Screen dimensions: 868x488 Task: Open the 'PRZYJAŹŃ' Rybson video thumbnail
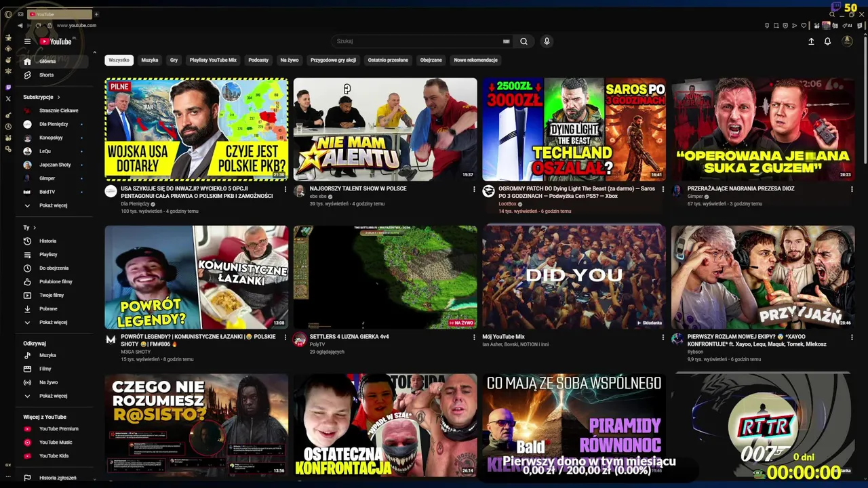(763, 277)
